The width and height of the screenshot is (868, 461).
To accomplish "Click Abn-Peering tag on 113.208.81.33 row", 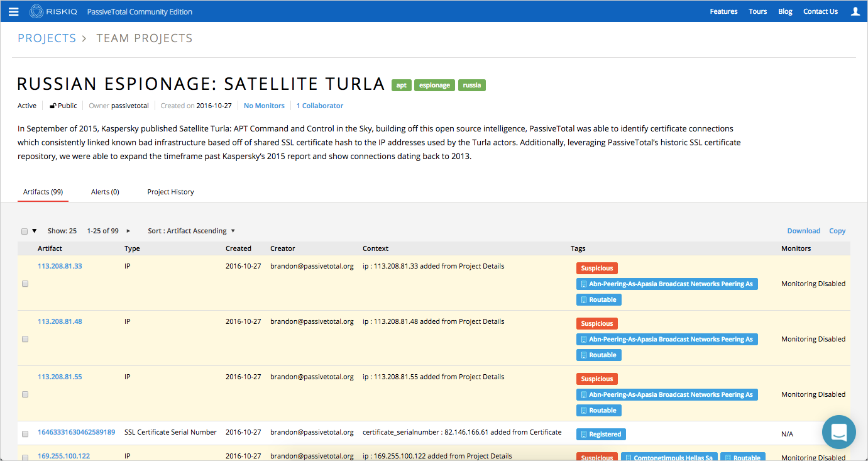I will tap(667, 284).
